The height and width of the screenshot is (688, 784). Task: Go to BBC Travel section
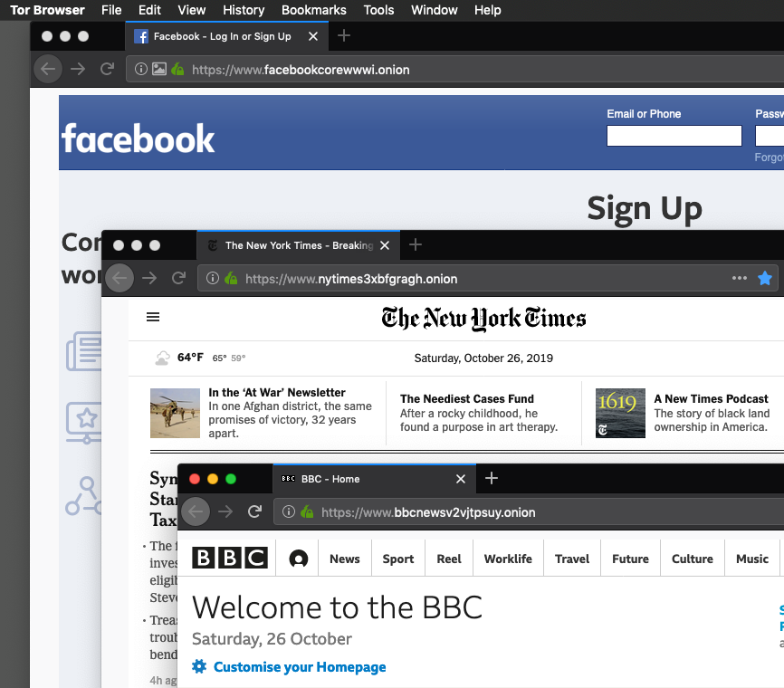(572, 559)
